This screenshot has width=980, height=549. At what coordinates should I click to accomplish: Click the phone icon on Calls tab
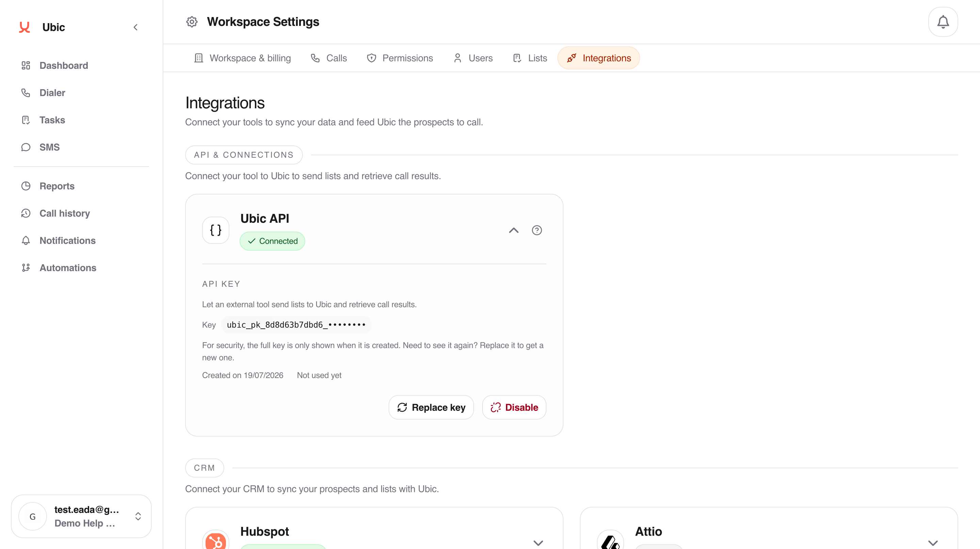[x=315, y=58]
